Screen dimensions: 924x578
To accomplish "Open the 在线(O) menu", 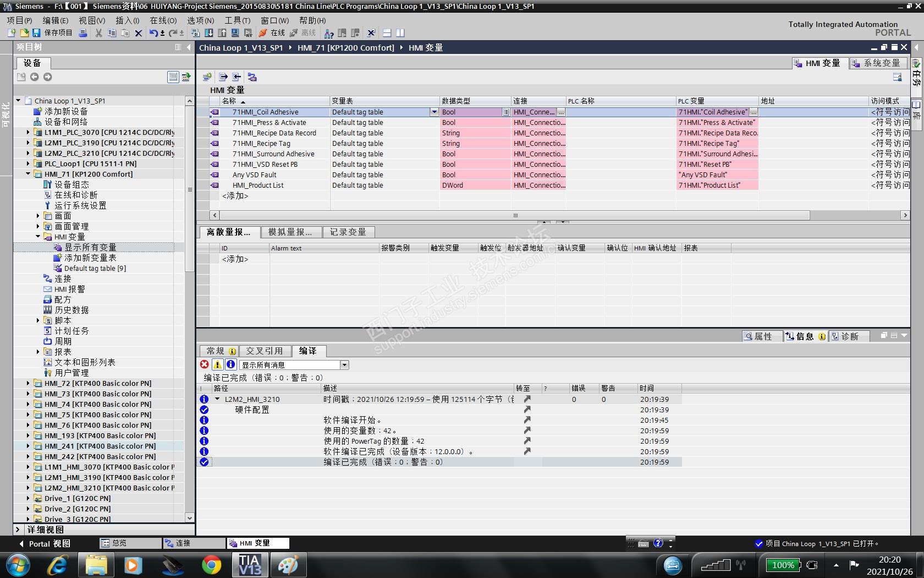I will pos(163,20).
